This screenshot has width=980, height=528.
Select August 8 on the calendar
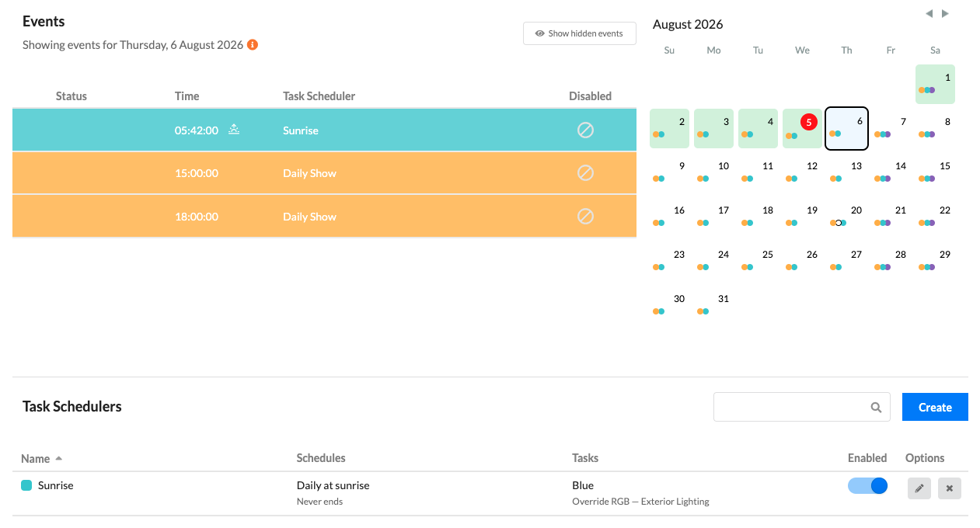click(x=935, y=128)
